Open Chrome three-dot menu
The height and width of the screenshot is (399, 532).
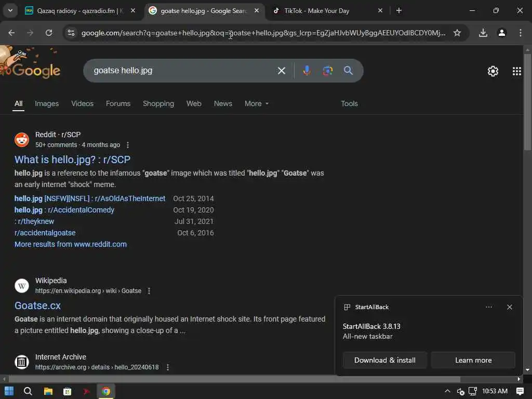[x=520, y=33]
